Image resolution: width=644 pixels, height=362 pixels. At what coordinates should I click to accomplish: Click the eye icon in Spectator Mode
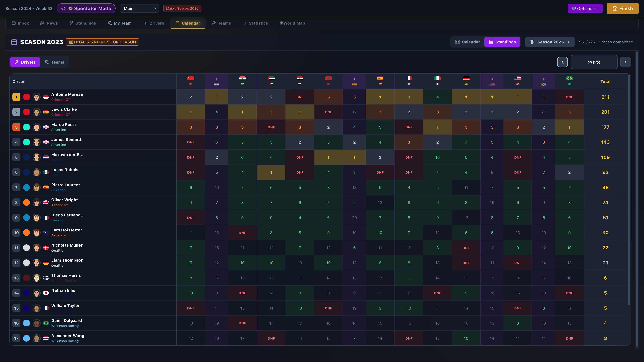pos(63,9)
